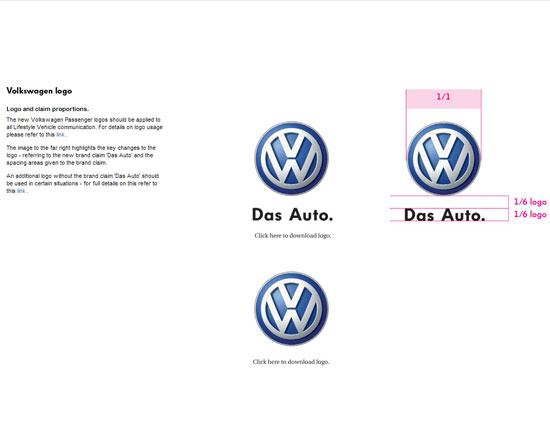Viewport: 550px width, 446px height.
Task: Click download link beneath the standalone VW logo
Action: 291,361
